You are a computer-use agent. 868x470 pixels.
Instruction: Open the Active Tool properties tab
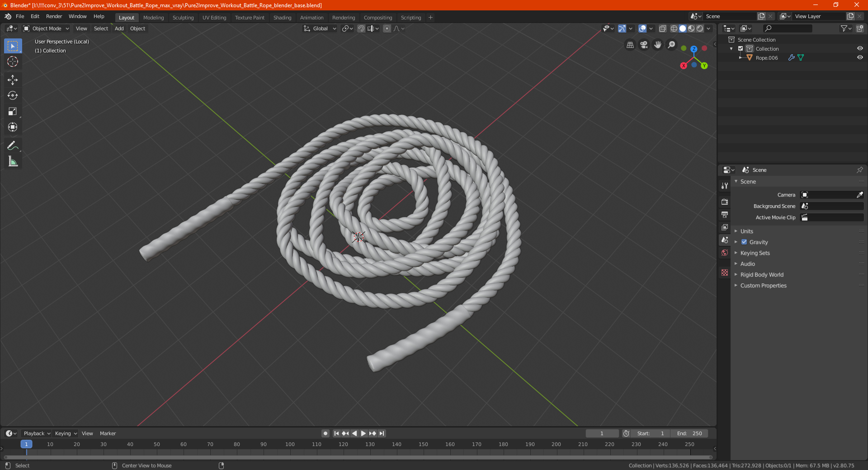coord(725,186)
